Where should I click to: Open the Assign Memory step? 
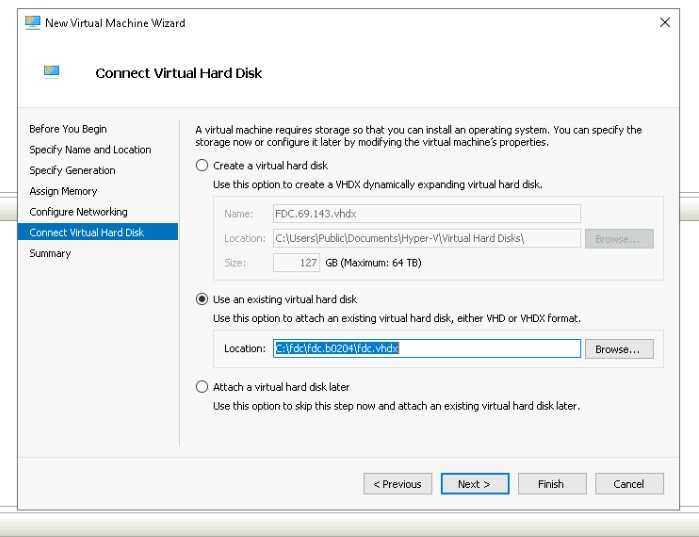pos(63,191)
